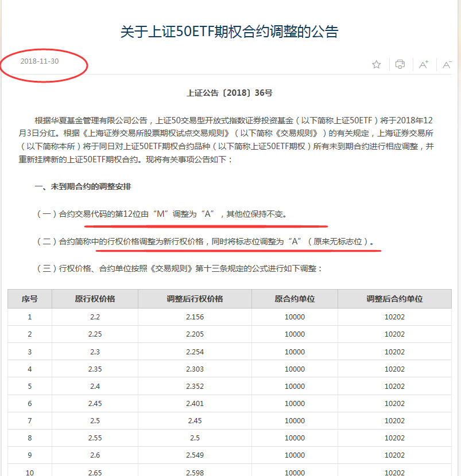Select row 1 price value 2.156
461x476 pixels.
(194, 316)
